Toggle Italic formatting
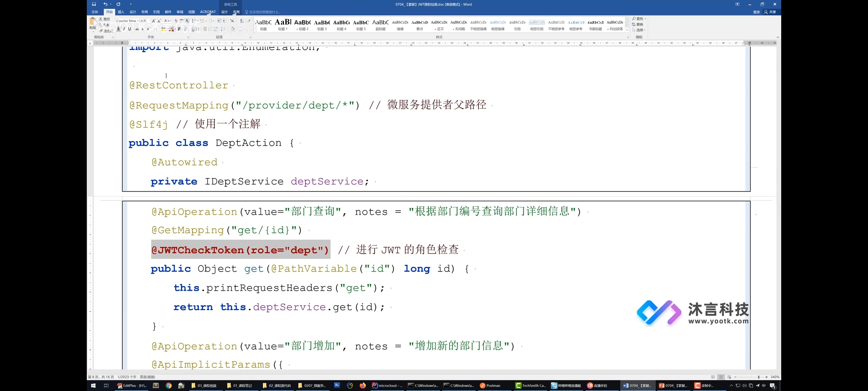The width and height of the screenshot is (868, 391). (x=124, y=29)
